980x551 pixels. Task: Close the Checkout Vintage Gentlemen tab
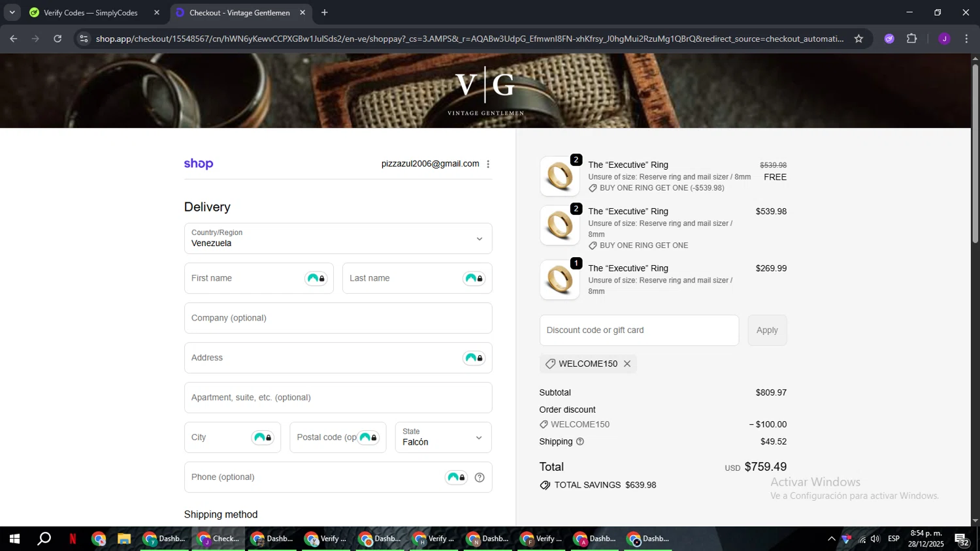tap(302, 12)
